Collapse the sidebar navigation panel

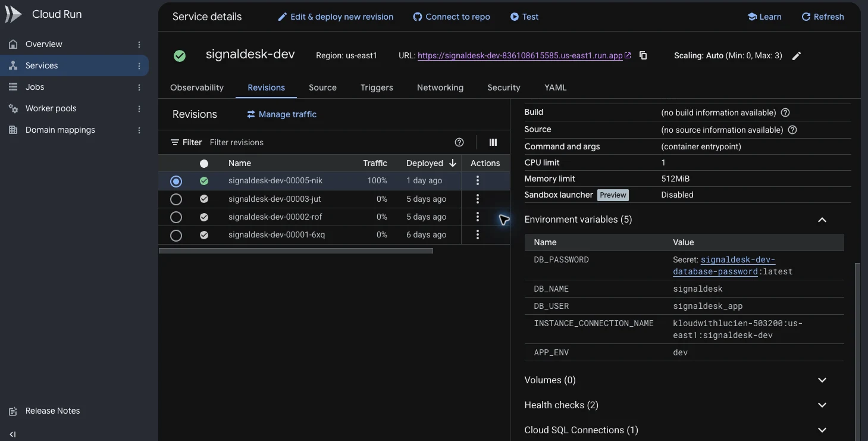(12, 434)
